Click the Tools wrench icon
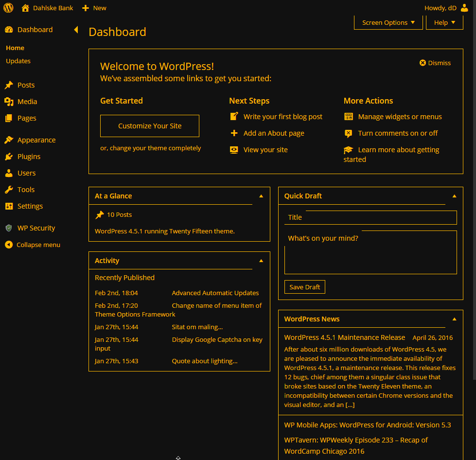The height and width of the screenshot is (460, 476). coord(9,190)
